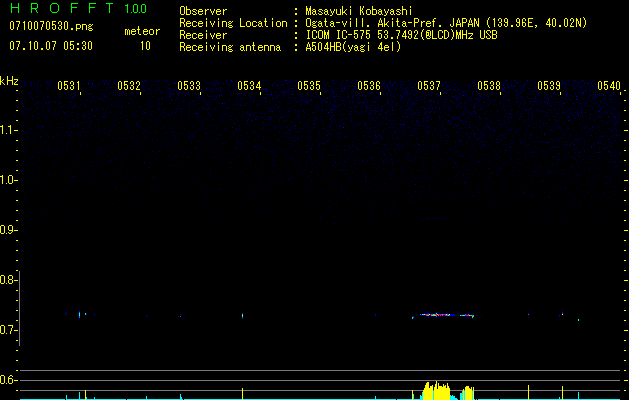Viewport: 629px width, 400px height.
Task: Click the 0534 time tick label
Action: [x=249, y=86]
